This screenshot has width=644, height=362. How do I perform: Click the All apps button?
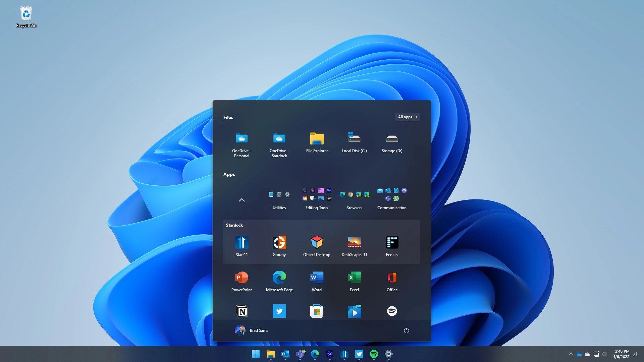click(x=407, y=117)
